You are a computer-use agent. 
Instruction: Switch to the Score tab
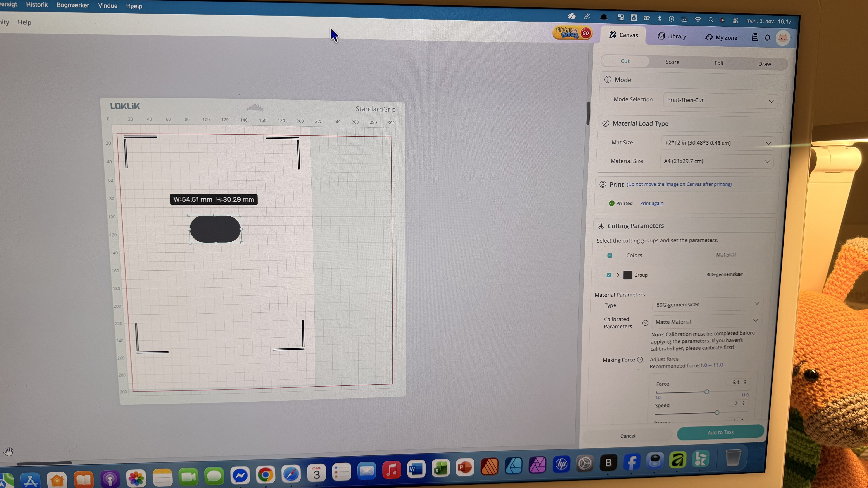tap(672, 62)
